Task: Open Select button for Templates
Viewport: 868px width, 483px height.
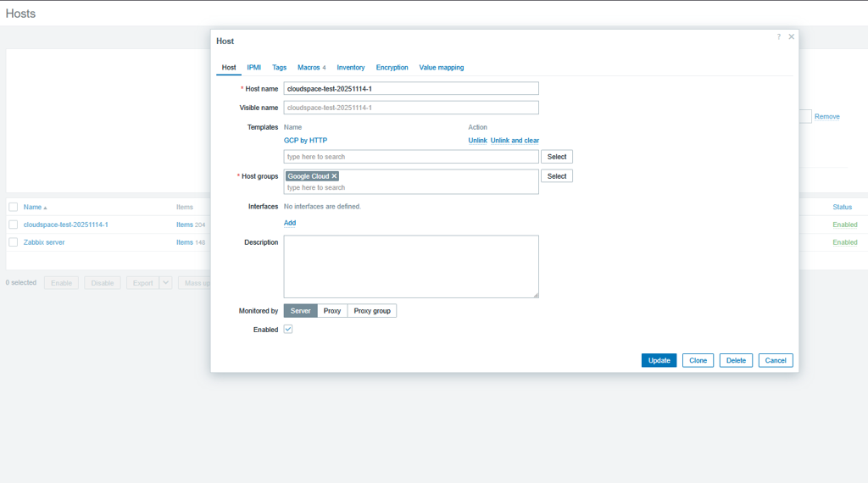Action: [556, 157]
